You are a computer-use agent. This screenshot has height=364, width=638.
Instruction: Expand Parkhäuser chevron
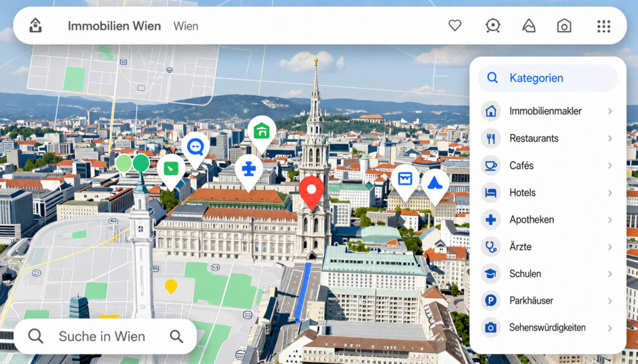(610, 301)
